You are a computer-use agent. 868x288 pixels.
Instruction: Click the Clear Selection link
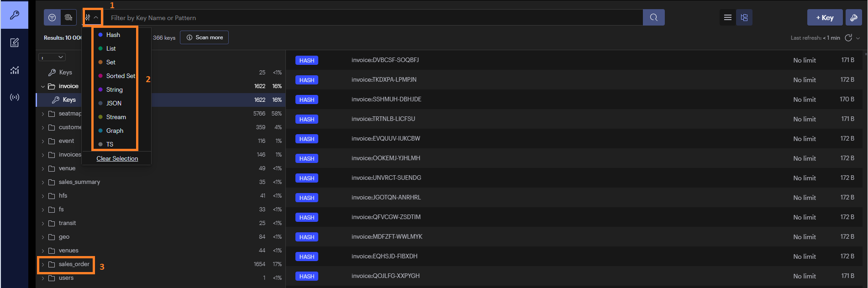click(117, 158)
